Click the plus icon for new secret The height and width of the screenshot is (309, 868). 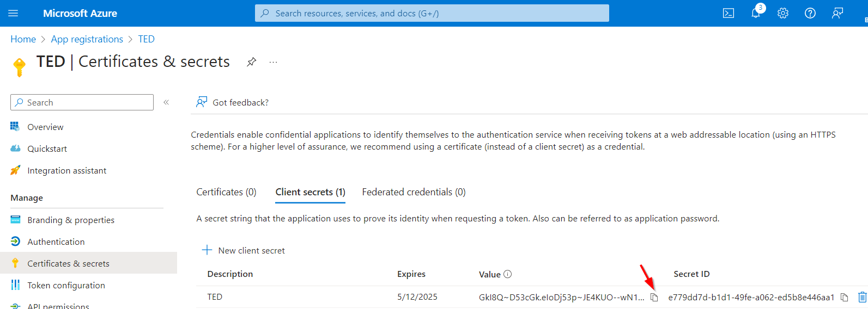pos(207,250)
